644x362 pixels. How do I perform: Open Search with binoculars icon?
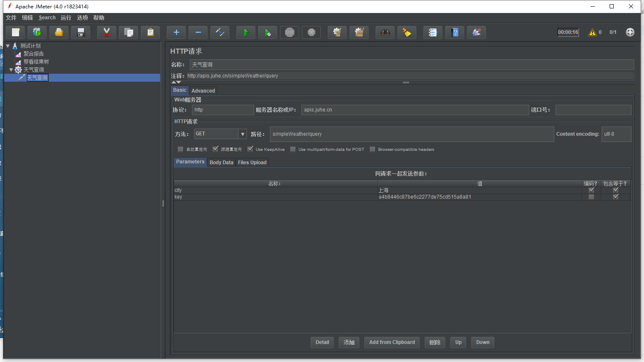385,32
